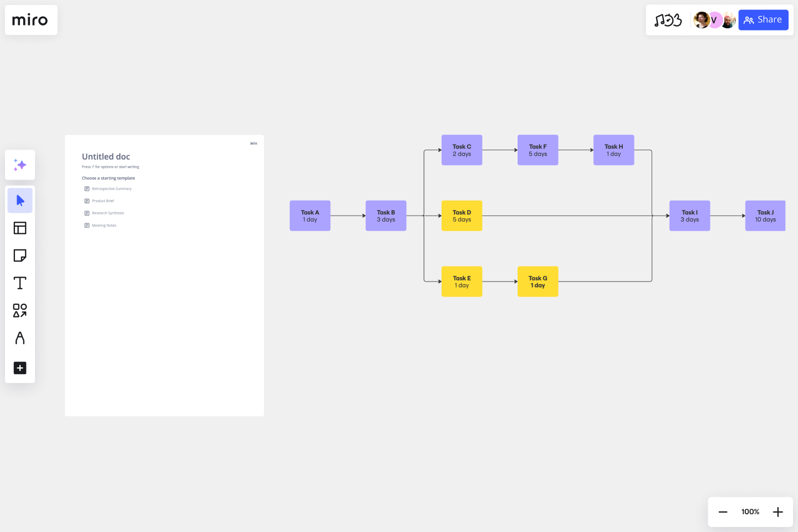Open more tools with the plus icon
The image size is (798, 532).
coord(20,368)
